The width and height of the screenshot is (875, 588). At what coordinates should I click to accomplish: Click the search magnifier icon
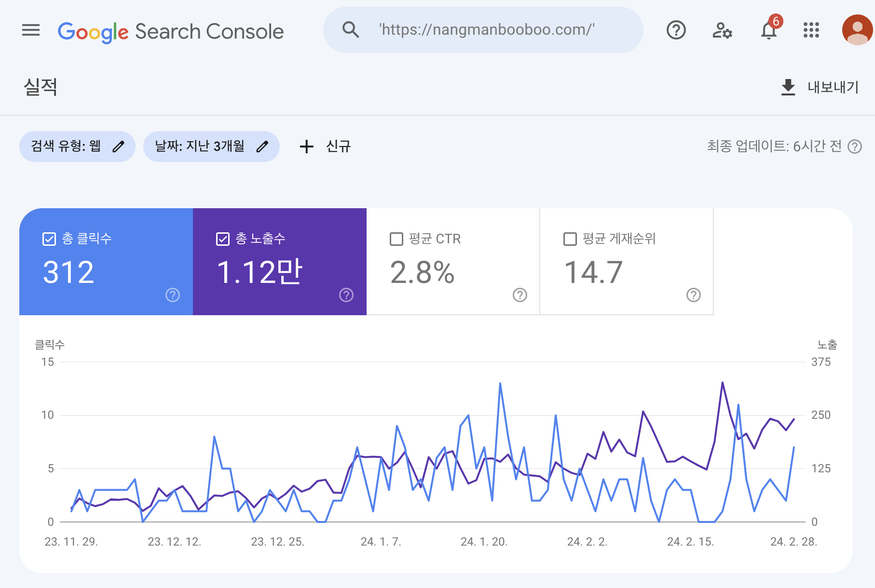pos(351,30)
